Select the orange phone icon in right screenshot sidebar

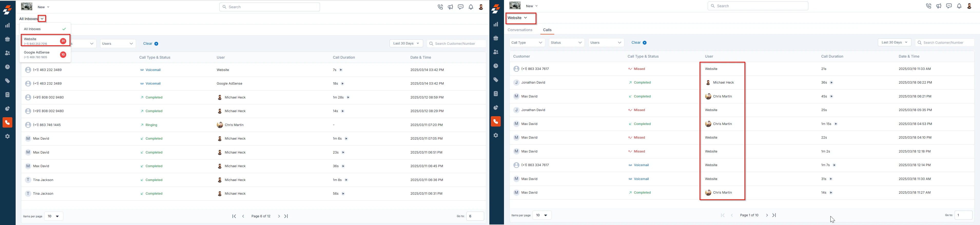(x=496, y=122)
